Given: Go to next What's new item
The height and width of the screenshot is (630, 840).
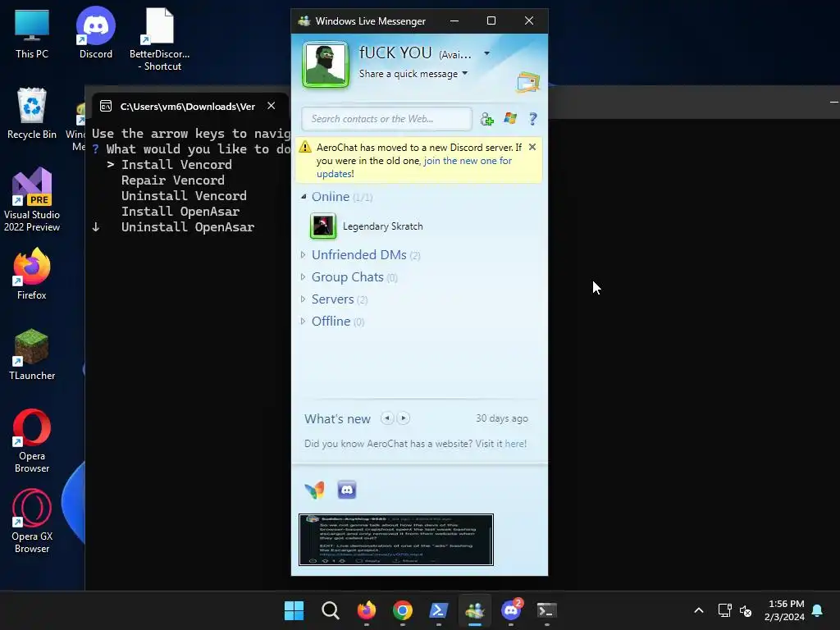Looking at the screenshot, I should tap(404, 418).
